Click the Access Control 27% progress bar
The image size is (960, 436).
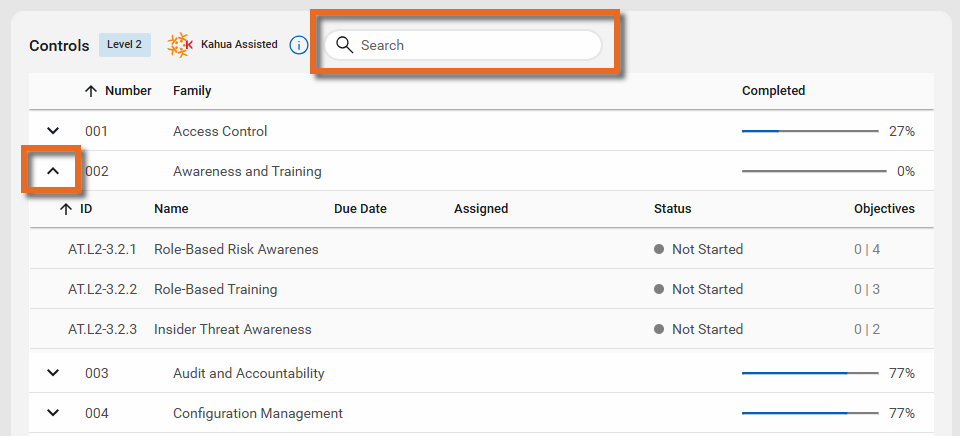[x=809, y=131]
